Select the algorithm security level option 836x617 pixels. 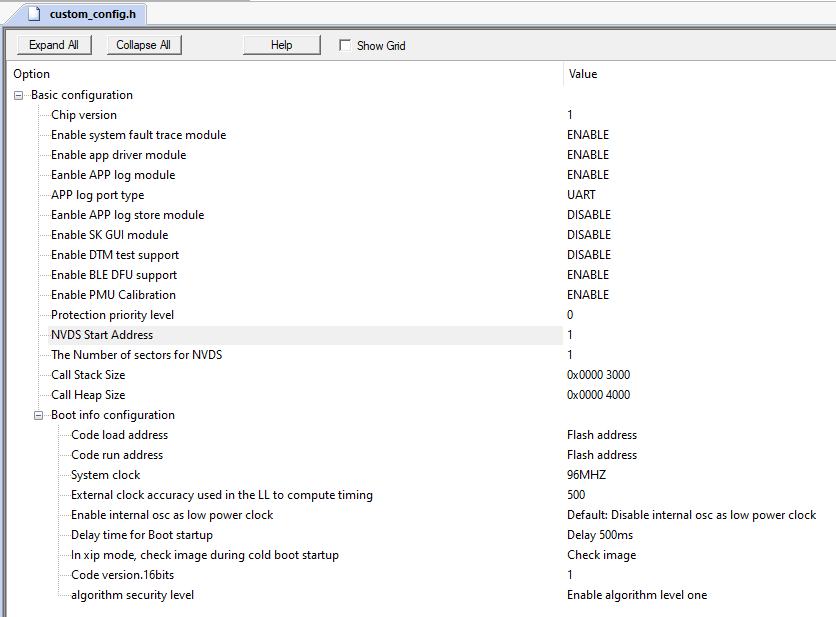click(132, 595)
